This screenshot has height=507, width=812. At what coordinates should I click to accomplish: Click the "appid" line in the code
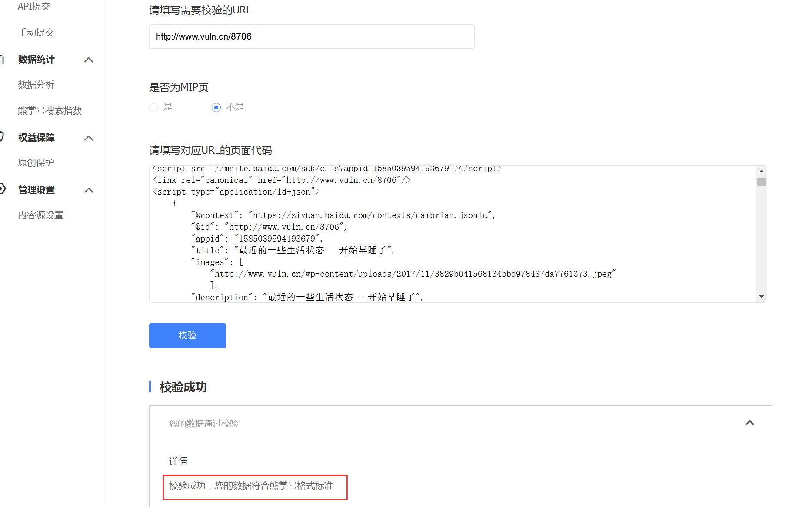pos(257,239)
